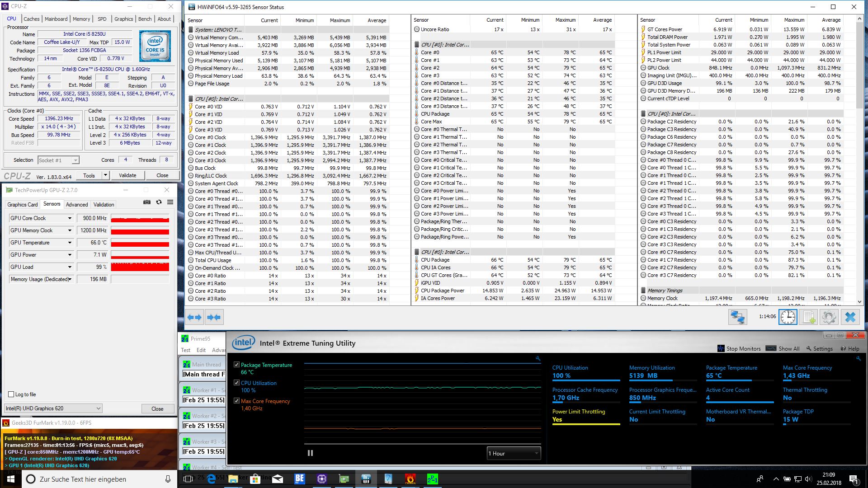Click the wrench icon above XTU graph
The image size is (868, 488).
pos(538,358)
